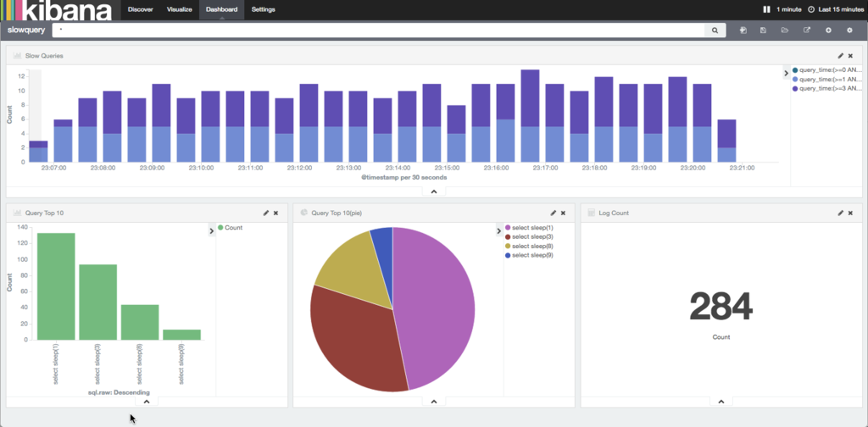Screen dimensions: 868x427
Task: Open the Visualize tab
Action: click(x=180, y=9)
